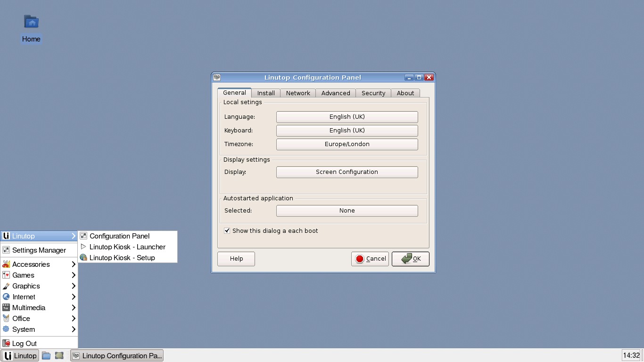Switch to the Advanced tab
644x362 pixels.
point(336,93)
